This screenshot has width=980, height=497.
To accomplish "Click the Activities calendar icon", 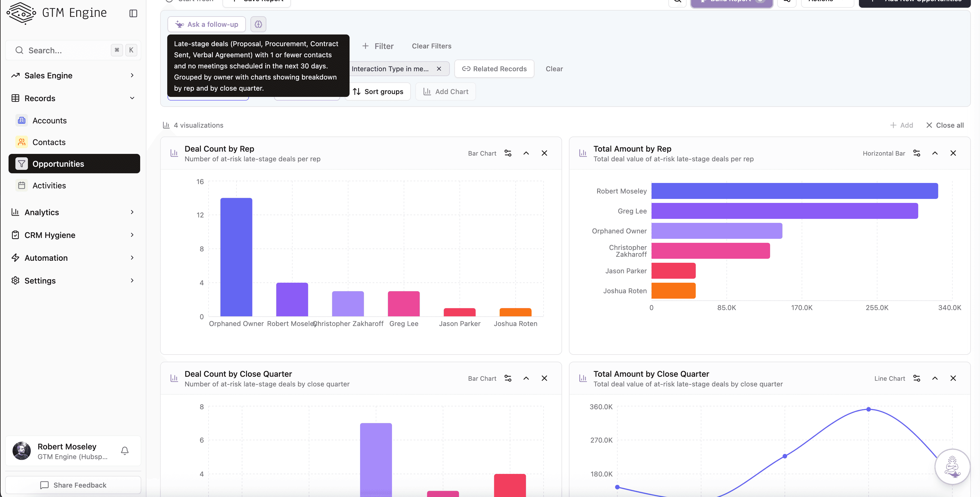I will pyautogui.click(x=22, y=185).
